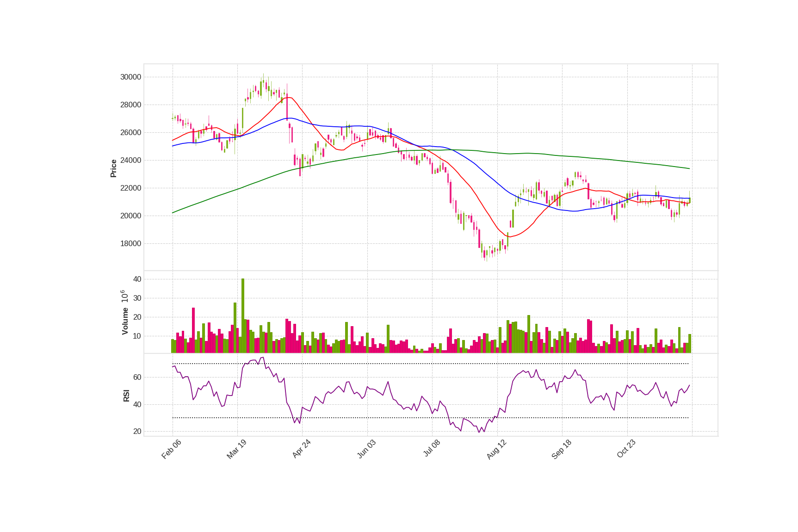Image resolution: width=798 pixels, height=532 pixels.
Task: Click the Feb 06 date label
Action: click(171, 449)
